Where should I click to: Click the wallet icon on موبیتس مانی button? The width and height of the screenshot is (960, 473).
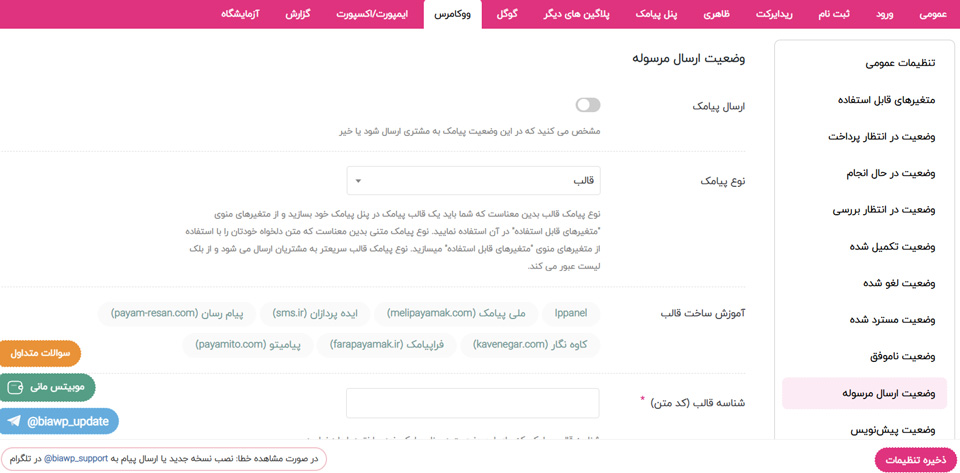pyautogui.click(x=16, y=388)
